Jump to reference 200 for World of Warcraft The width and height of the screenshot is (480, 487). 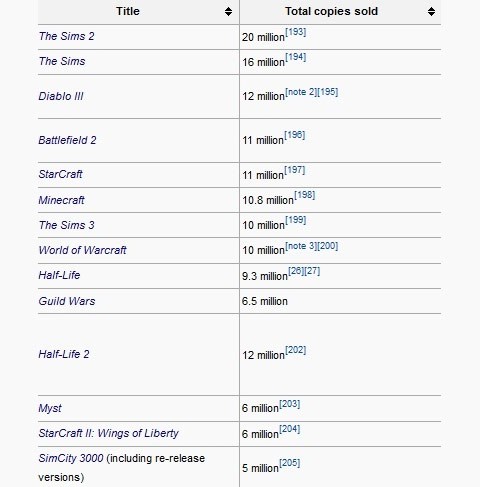[x=327, y=246]
